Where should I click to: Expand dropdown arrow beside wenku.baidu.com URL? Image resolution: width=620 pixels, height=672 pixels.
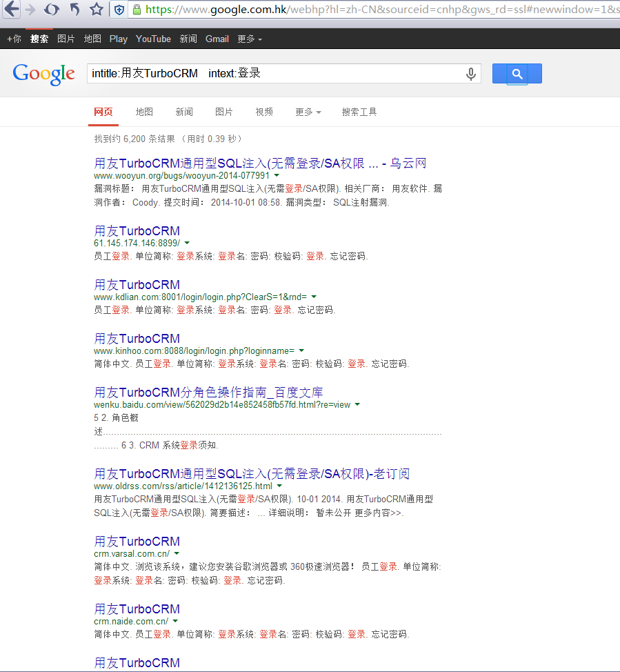click(x=357, y=404)
